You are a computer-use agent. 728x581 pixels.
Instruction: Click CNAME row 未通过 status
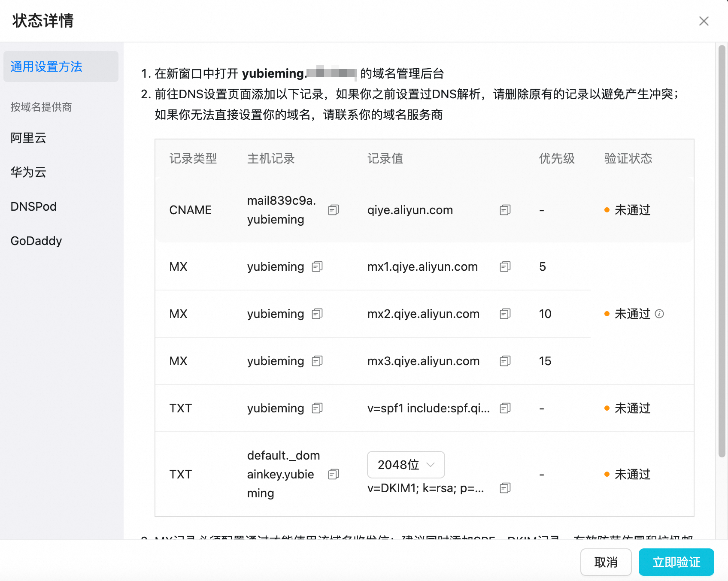click(628, 210)
